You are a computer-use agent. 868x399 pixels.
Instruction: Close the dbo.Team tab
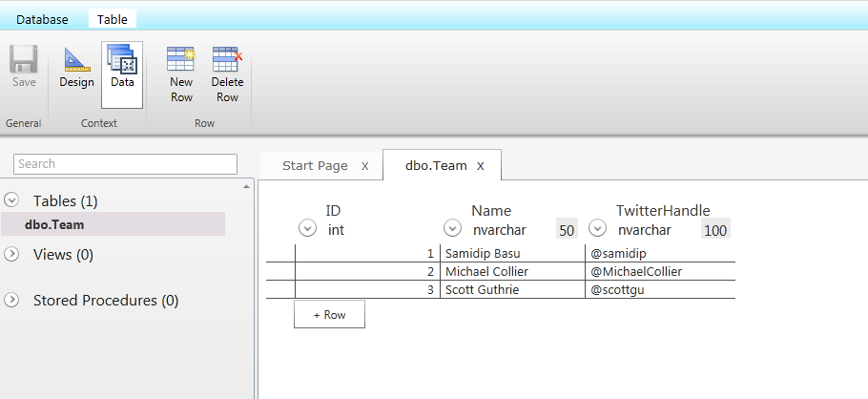point(481,166)
